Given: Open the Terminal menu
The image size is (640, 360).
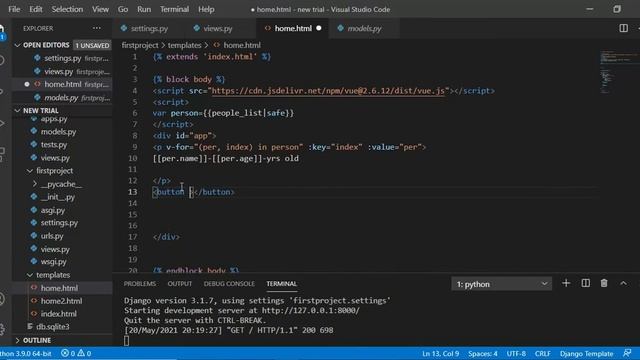Looking at the screenshot, I should tap(174, 9).
